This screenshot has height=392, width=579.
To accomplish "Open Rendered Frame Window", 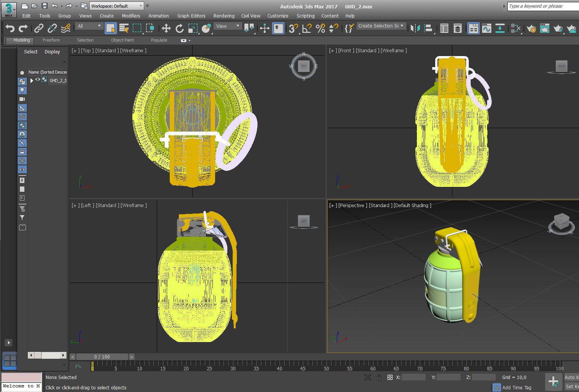I will 545,28.
